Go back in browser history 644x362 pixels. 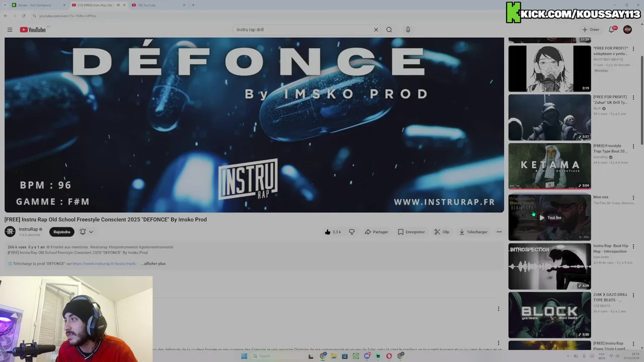click(6, 16)
